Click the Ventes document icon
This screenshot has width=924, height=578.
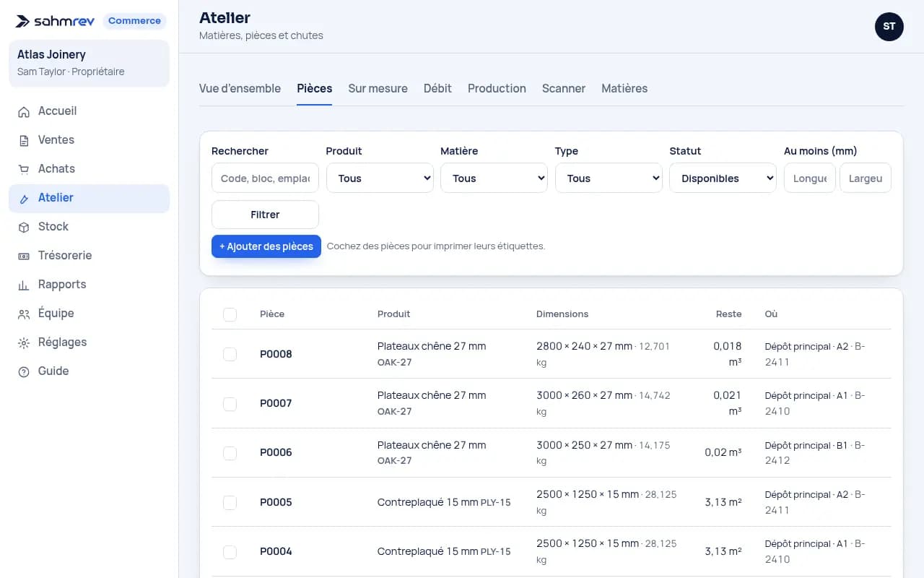pos(24,140)
